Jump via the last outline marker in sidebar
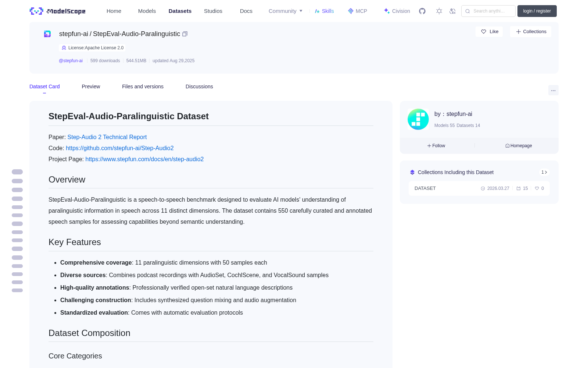 click(17, 290)
